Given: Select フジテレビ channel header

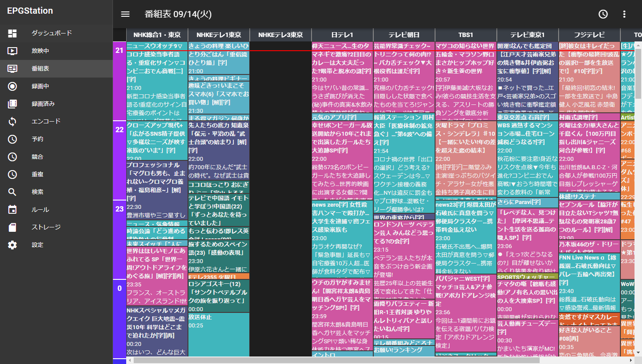Looking at the screenshot, I should coord(589,35).
